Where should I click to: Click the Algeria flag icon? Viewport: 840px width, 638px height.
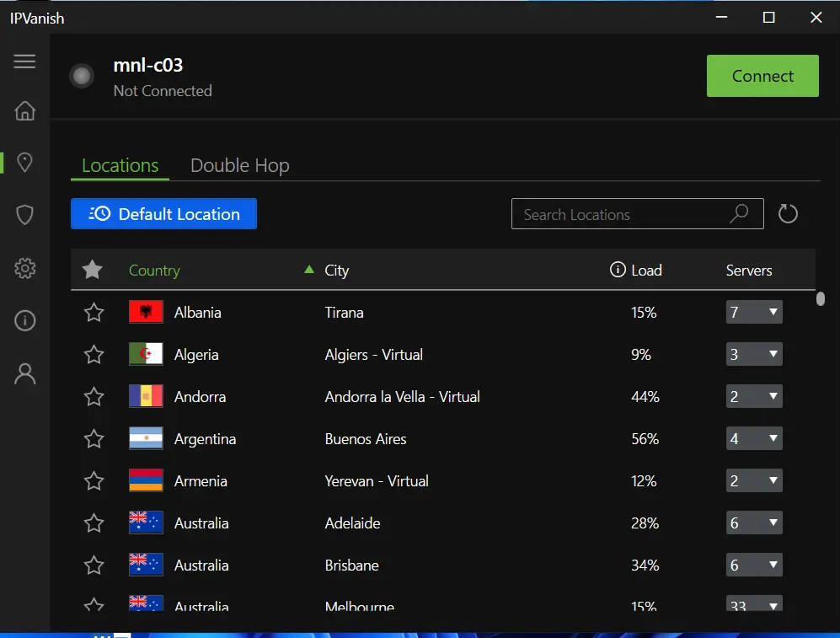tap(146, 354)
